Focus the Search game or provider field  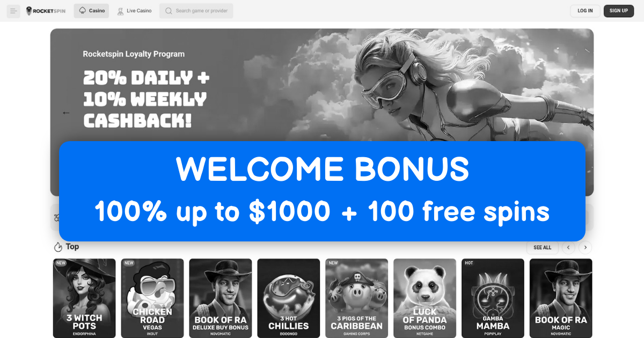pos(196,11)
